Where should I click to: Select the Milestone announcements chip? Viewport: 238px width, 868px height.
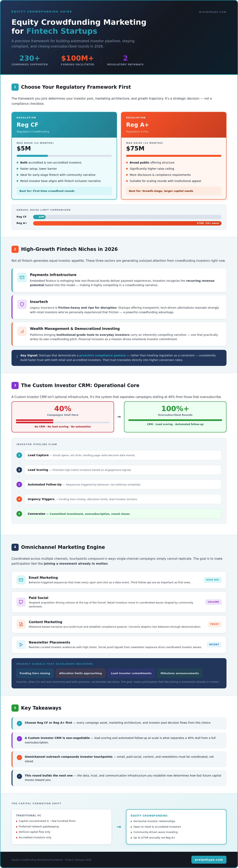(x=180, y=673)
